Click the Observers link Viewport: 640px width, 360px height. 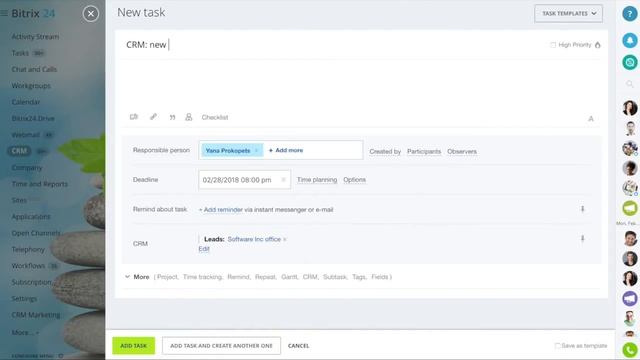click(x=462, y=151)
